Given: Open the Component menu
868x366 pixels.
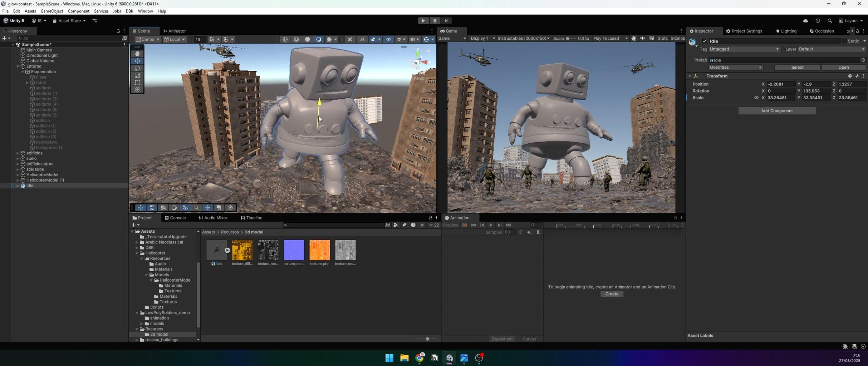Looking at the screenshot, I should pyautogui.click(x=78, y=11).
